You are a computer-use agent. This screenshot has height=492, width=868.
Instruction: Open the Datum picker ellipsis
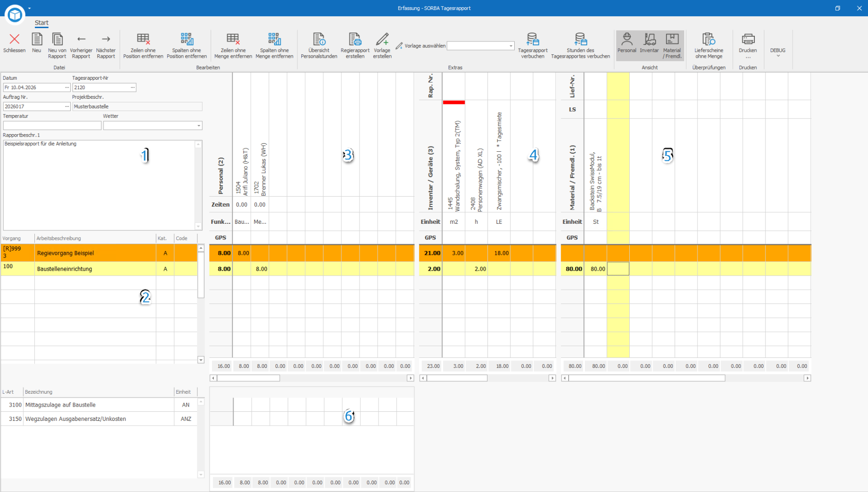click(x=67, y=87)
